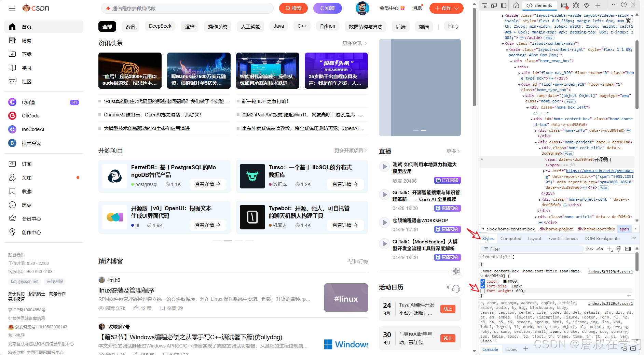Toggle device emulation in DevTools

click(494, 5)
